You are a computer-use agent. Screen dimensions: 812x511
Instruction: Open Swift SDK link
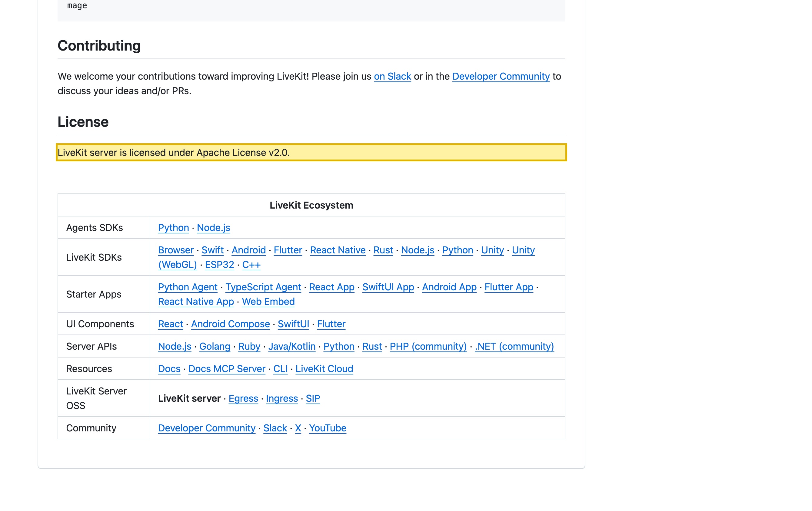click(x=212, y=250)
